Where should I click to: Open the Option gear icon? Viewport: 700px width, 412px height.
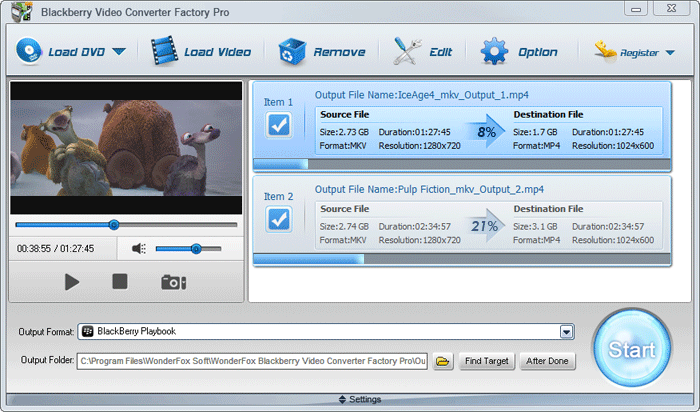click(494, 51)
